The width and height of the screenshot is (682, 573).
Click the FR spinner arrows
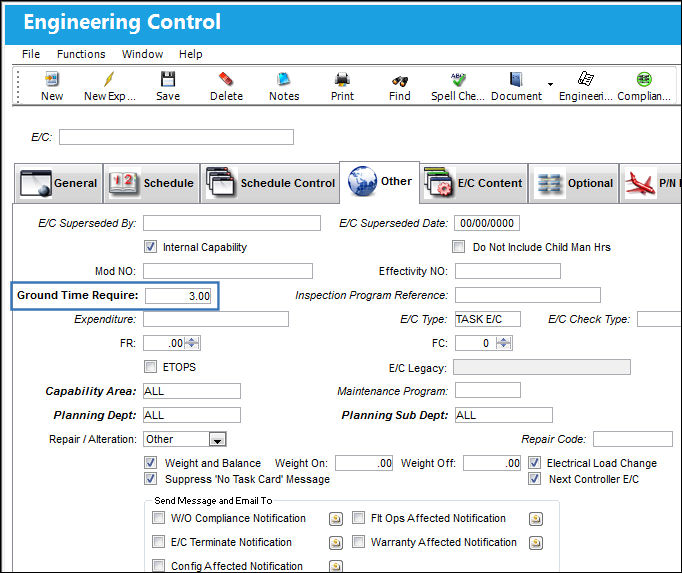click(192, 343)
